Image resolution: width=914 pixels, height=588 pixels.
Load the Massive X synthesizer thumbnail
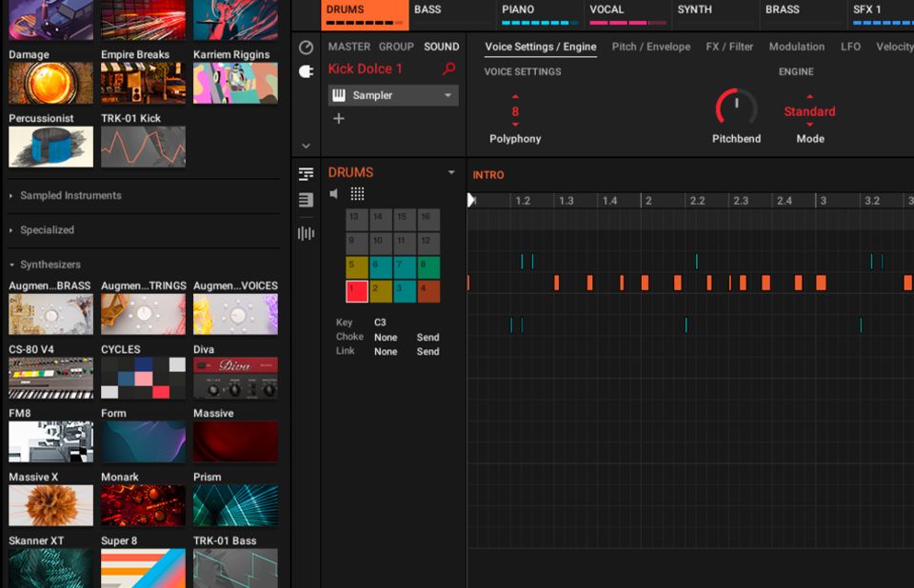(50, 505)
